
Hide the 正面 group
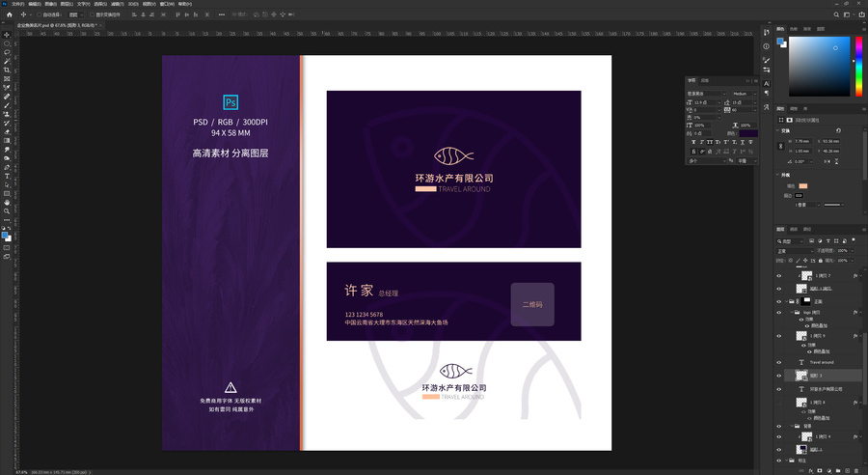point(779,301)
